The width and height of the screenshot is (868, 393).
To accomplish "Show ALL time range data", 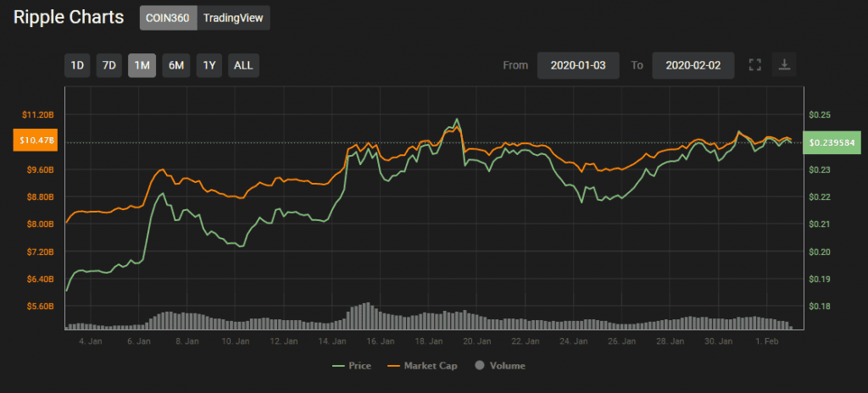I will pos(243,65).
